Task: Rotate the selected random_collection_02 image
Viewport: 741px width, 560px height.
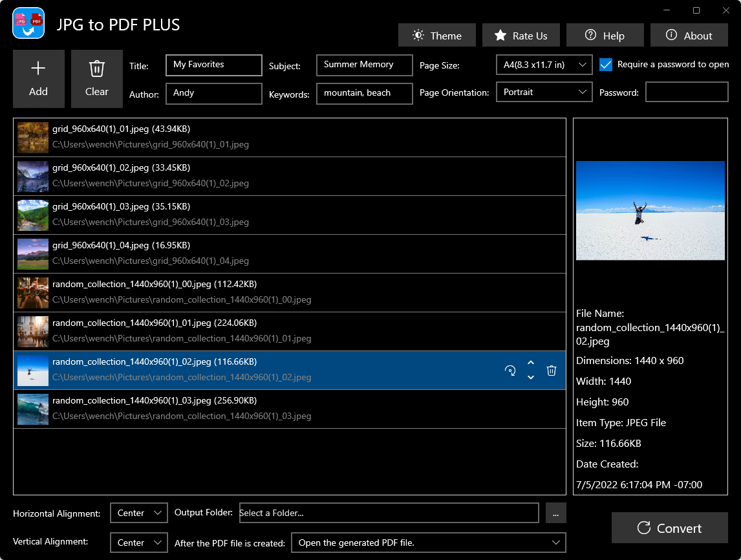Action: 510,371
